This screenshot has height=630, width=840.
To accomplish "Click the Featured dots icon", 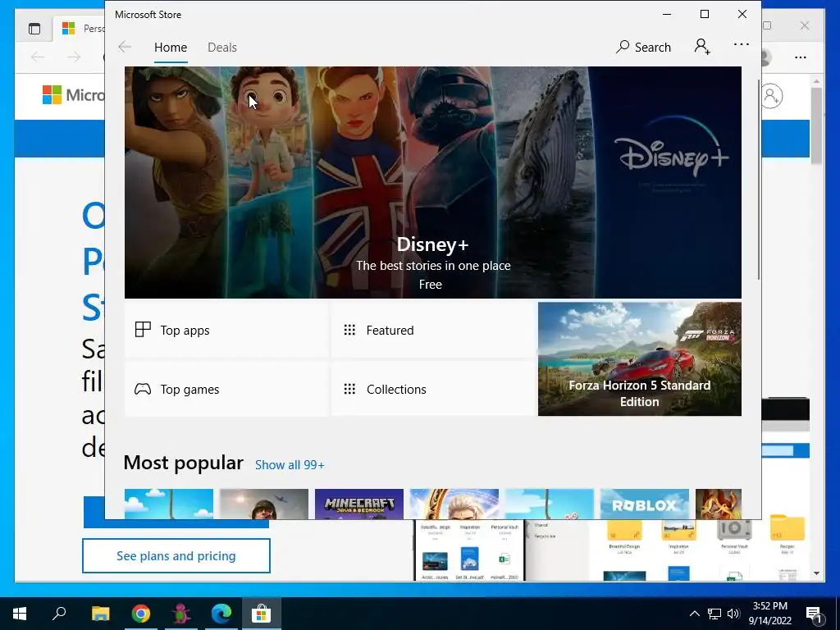I will coord(349,330).
